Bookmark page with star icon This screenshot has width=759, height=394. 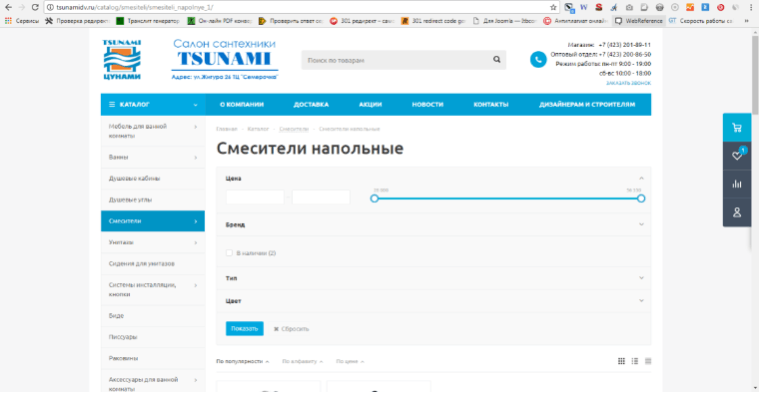point(553,7)
